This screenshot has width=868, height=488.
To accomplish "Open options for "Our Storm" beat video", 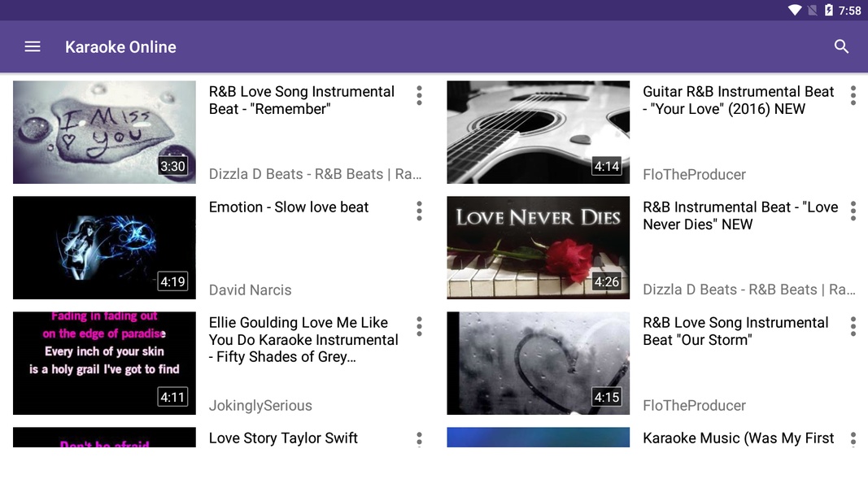I will click(853, 326).
